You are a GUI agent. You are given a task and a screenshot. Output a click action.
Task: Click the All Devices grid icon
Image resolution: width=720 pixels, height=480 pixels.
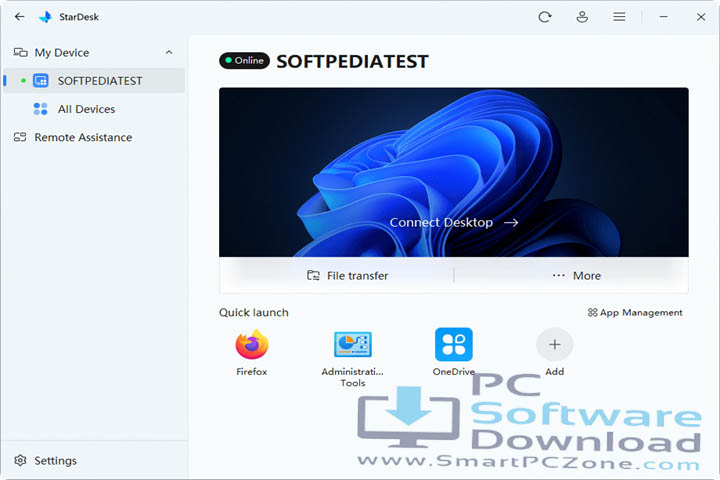40,109
